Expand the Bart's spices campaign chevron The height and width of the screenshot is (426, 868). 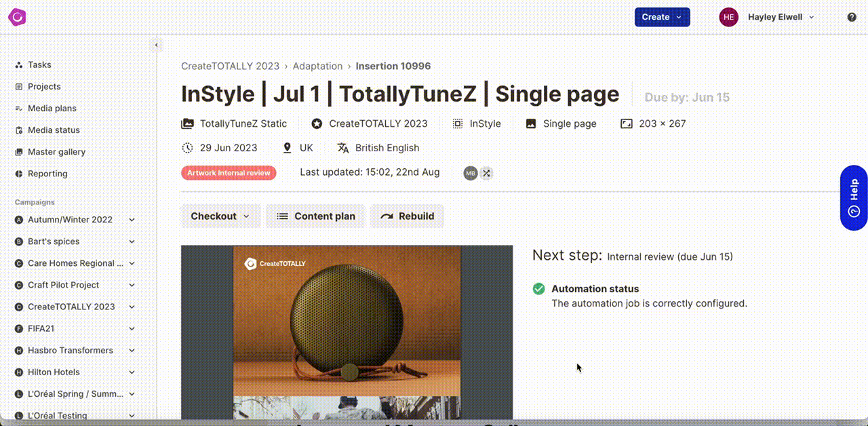click(132, 241)
